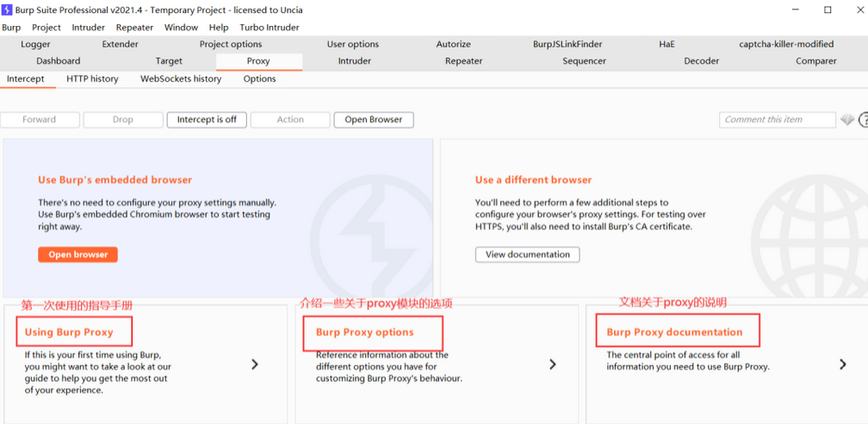Open the help question mark icon

864,119
